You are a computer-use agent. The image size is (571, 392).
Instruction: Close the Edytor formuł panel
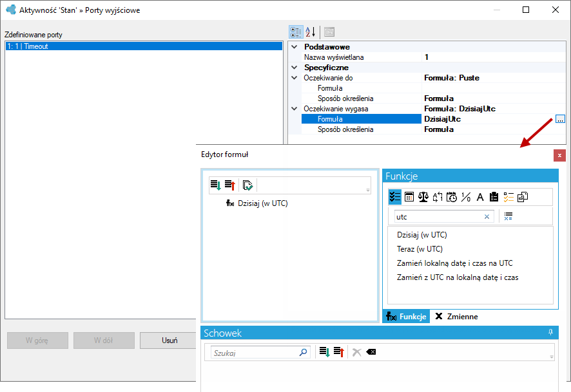point(559,155)
